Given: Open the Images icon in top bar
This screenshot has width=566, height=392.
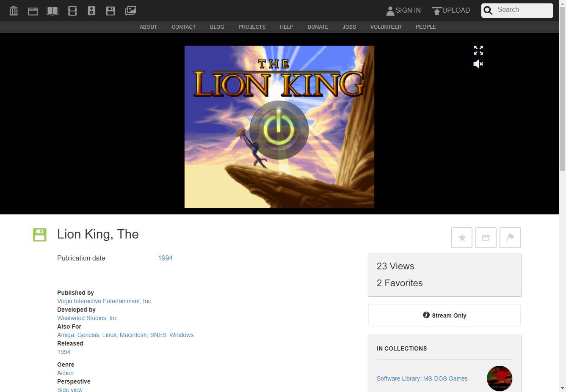Looking at the screenshot, I should coord(130,11).
